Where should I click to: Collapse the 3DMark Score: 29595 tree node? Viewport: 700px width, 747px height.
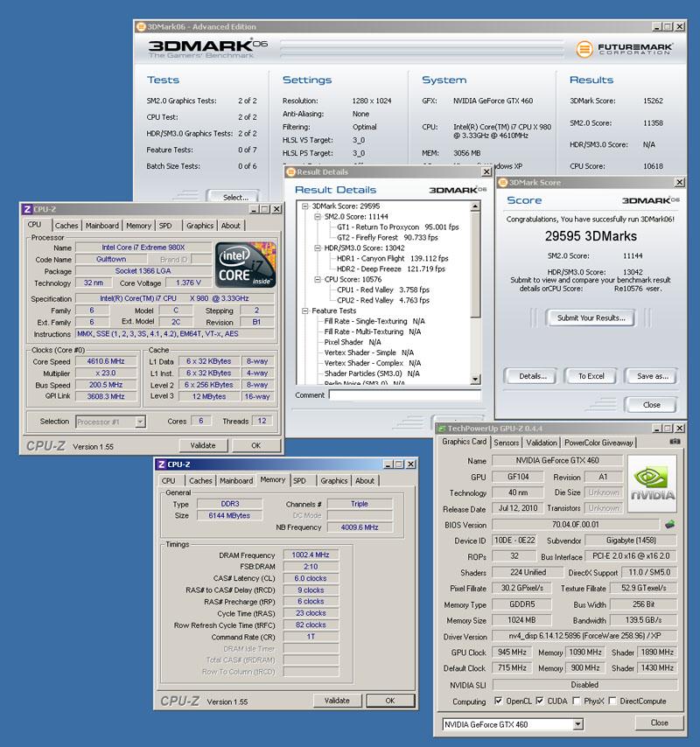click(x=305, y=206)
